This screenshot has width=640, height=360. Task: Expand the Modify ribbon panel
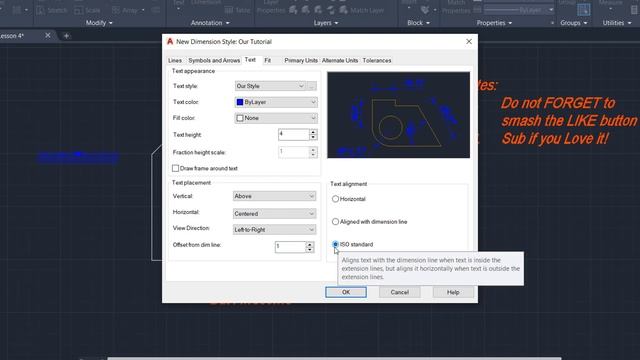coord(99,23)
